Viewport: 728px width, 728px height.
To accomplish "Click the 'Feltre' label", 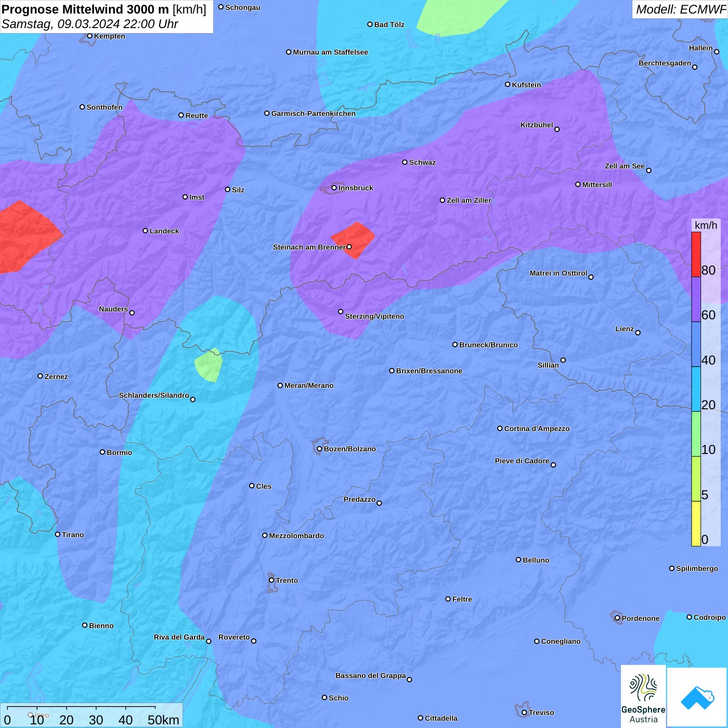I will tap(462, 599).
